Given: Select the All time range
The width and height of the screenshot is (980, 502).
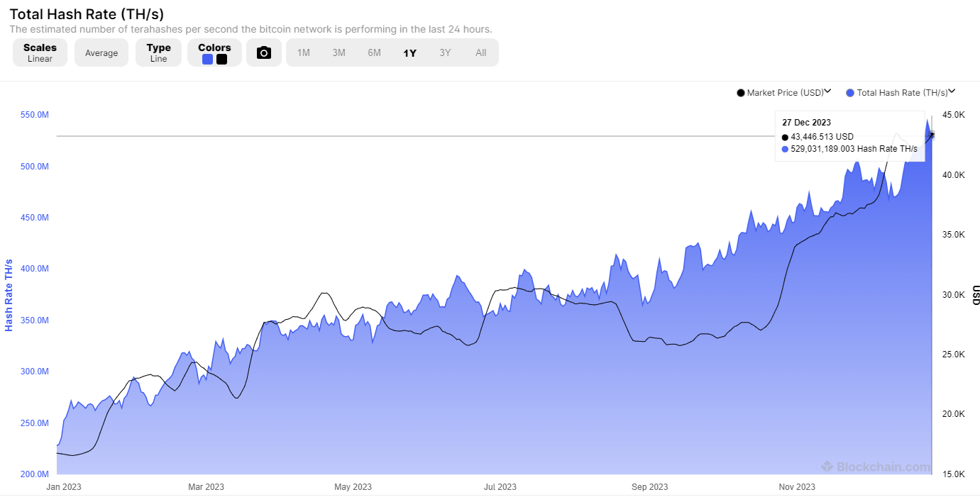Looking at the screenshot, I should 481,52.
